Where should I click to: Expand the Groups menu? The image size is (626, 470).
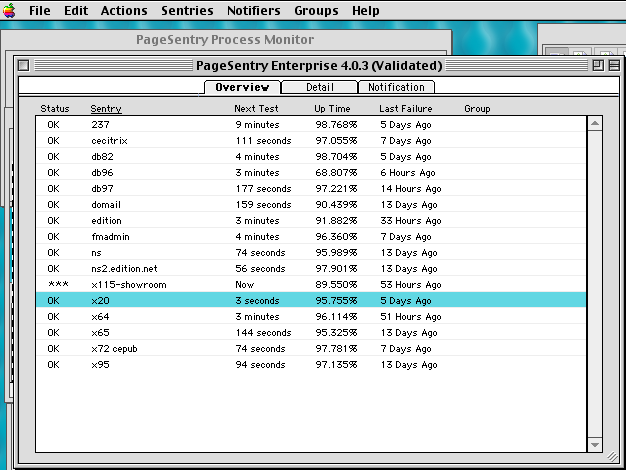pos(316,11)
